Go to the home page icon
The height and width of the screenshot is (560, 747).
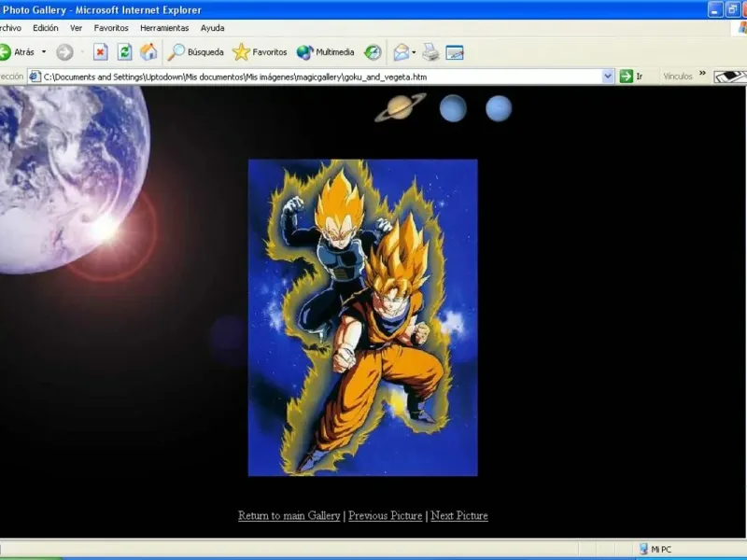[148, 52]
